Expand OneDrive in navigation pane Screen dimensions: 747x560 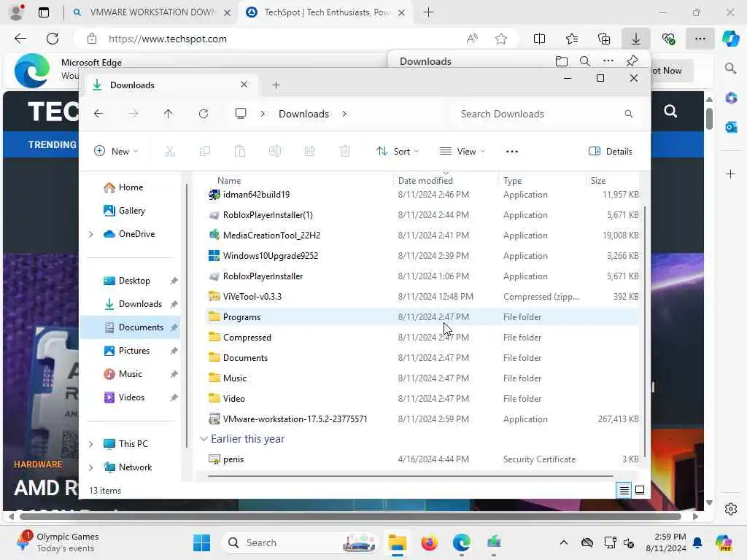pyautogui.click(x=91, y=234)
